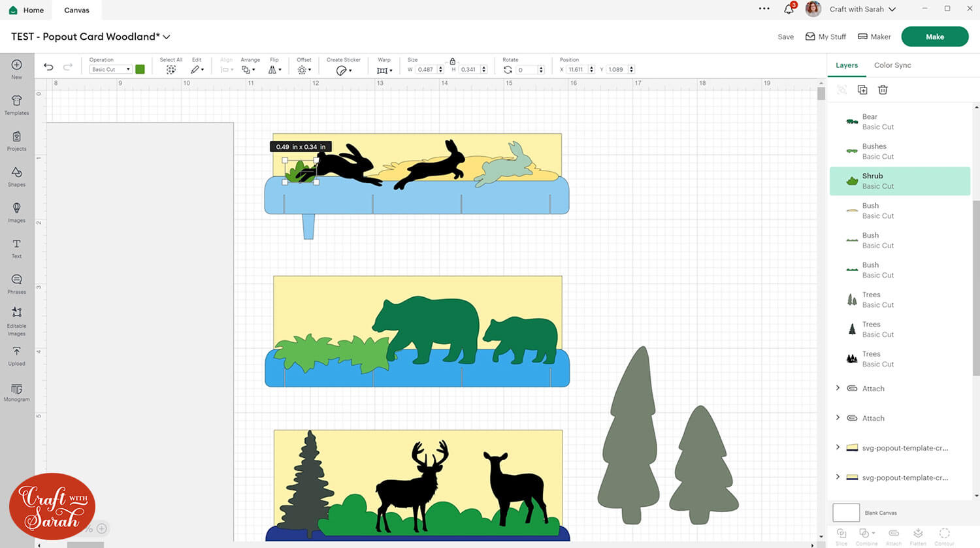The height and width of the screenshot is (548, 980).
Task: Open the green operation color swatch
Action: [140, 69]
